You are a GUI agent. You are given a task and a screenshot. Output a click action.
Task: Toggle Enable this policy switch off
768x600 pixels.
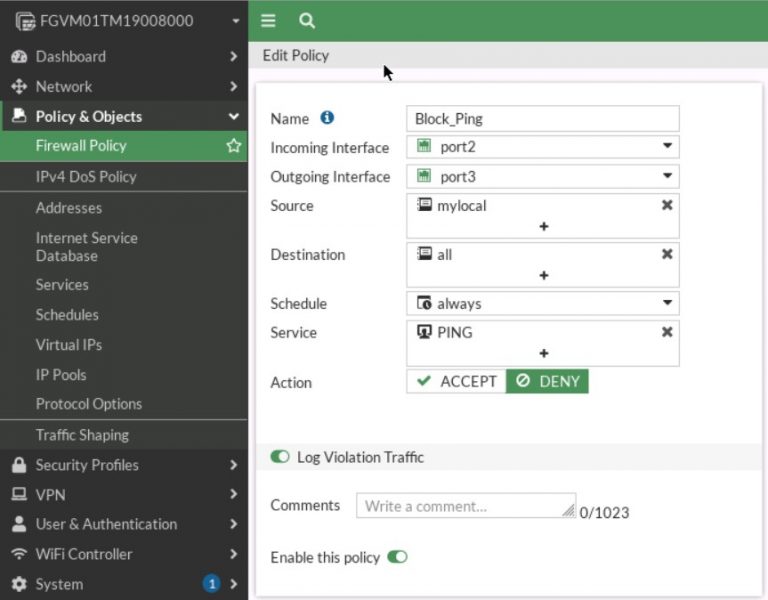[x=397, y=557]
